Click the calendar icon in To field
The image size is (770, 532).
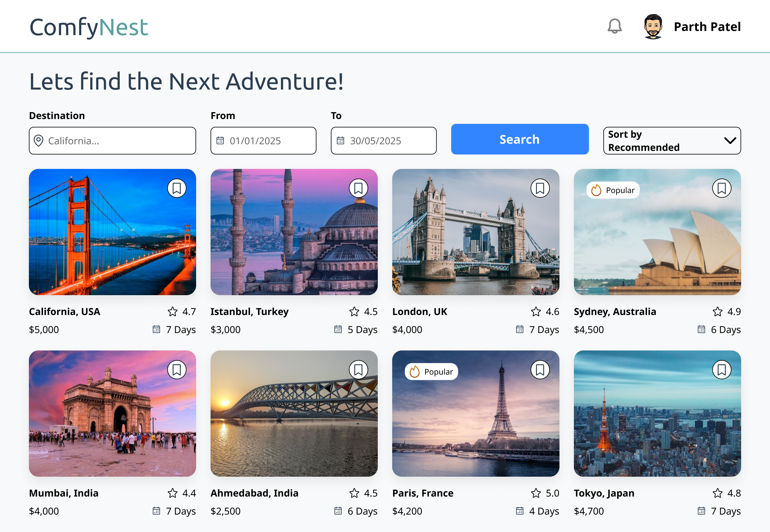pos(340,141)
